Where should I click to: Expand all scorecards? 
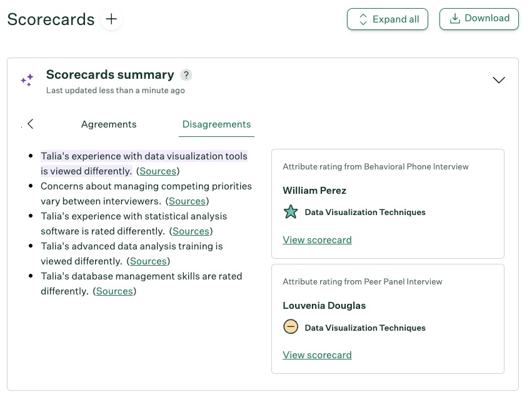tap(388, 19)
